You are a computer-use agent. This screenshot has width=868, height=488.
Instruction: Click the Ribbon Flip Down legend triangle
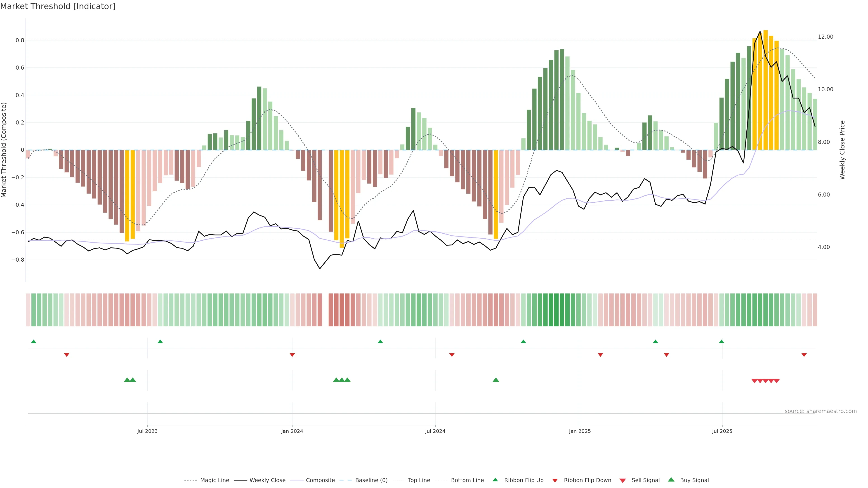click(555, 481)
